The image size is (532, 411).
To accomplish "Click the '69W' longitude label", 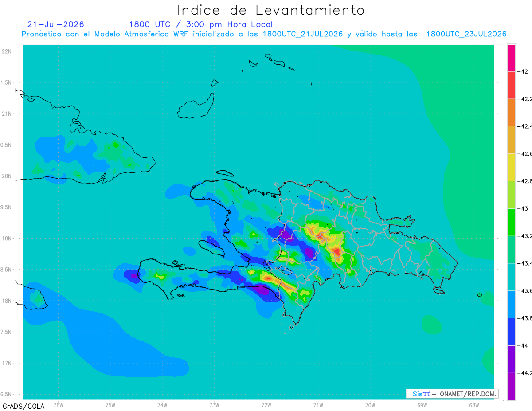I will coord(422,405).
